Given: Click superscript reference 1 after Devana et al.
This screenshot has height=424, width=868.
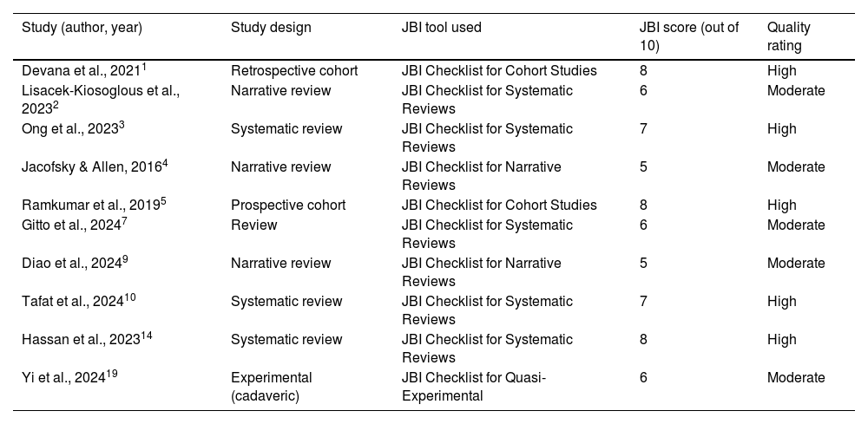Looking at the screenshot, I should pyautogui.click(x=156, y=67).
